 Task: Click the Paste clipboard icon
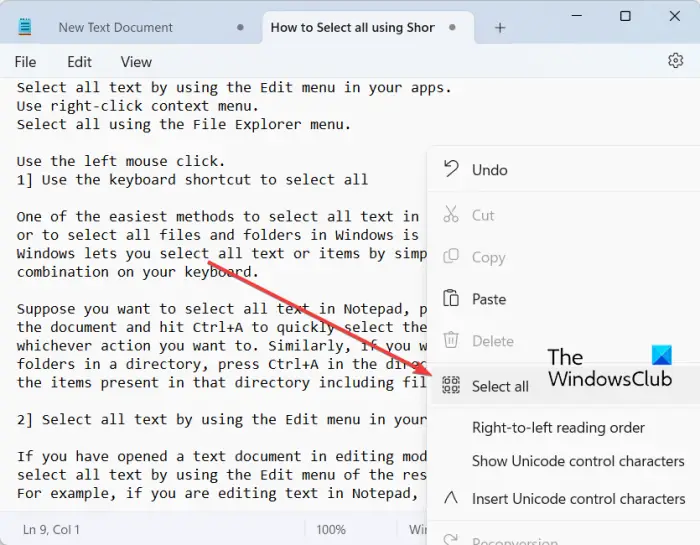[451, 298]
